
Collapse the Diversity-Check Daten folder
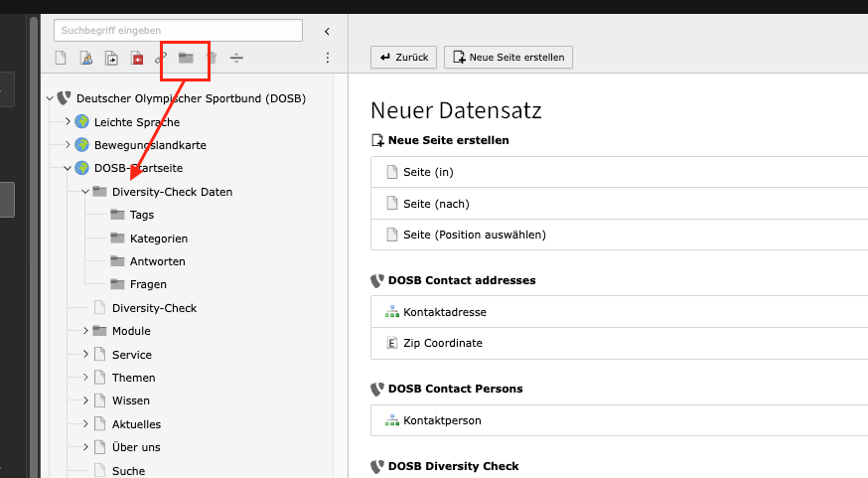85,192
